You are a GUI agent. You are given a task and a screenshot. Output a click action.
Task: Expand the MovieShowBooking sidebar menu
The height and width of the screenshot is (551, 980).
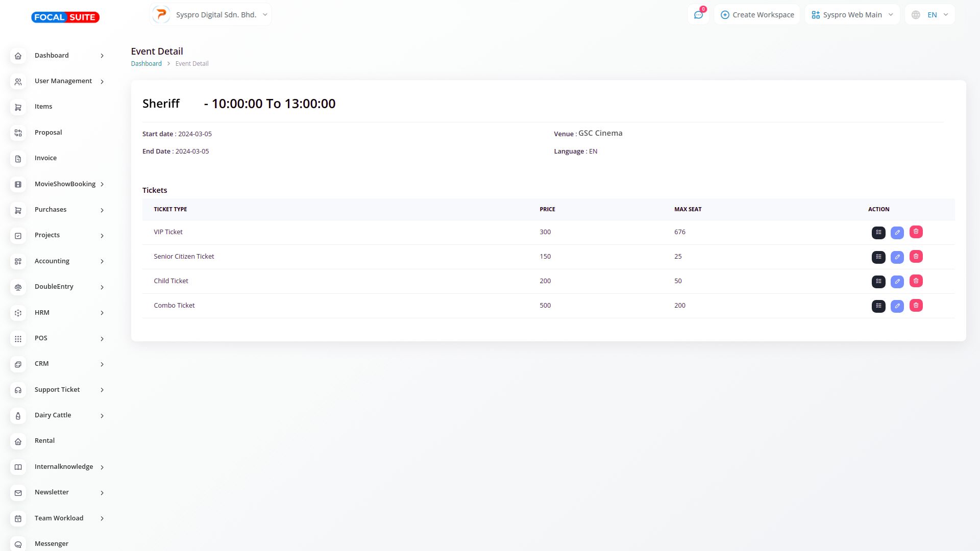coord(65,184)
